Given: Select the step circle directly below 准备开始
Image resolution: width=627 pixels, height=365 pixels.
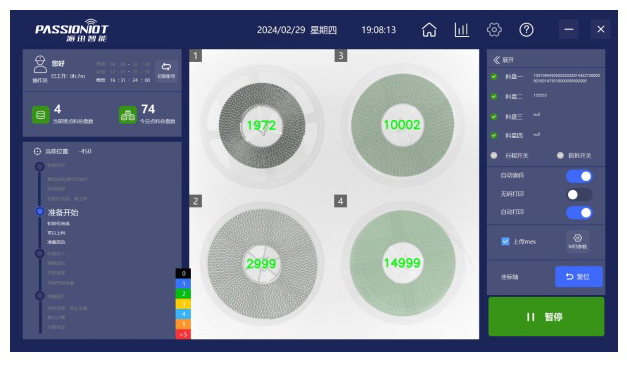Looking at the screenshot, I should (x=40, y=253).
